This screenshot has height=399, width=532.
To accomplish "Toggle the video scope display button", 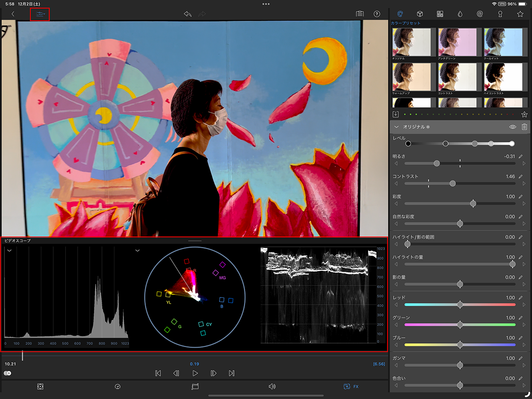I will 40,14.
